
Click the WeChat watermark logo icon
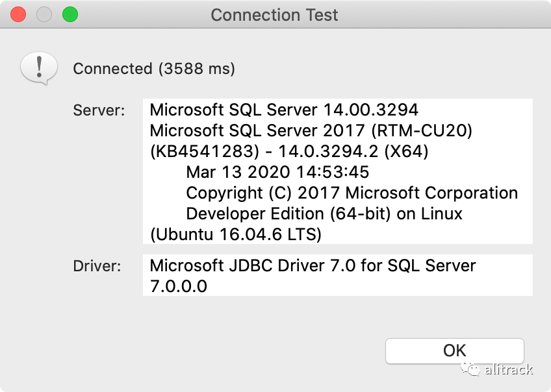(471, 369)
